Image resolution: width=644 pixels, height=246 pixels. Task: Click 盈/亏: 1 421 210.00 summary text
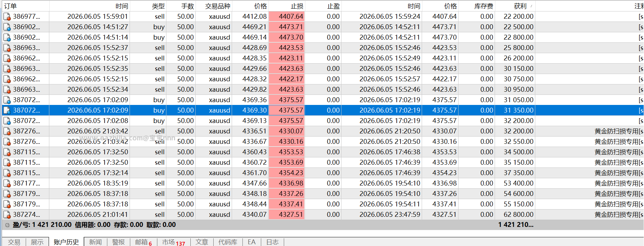42,225
